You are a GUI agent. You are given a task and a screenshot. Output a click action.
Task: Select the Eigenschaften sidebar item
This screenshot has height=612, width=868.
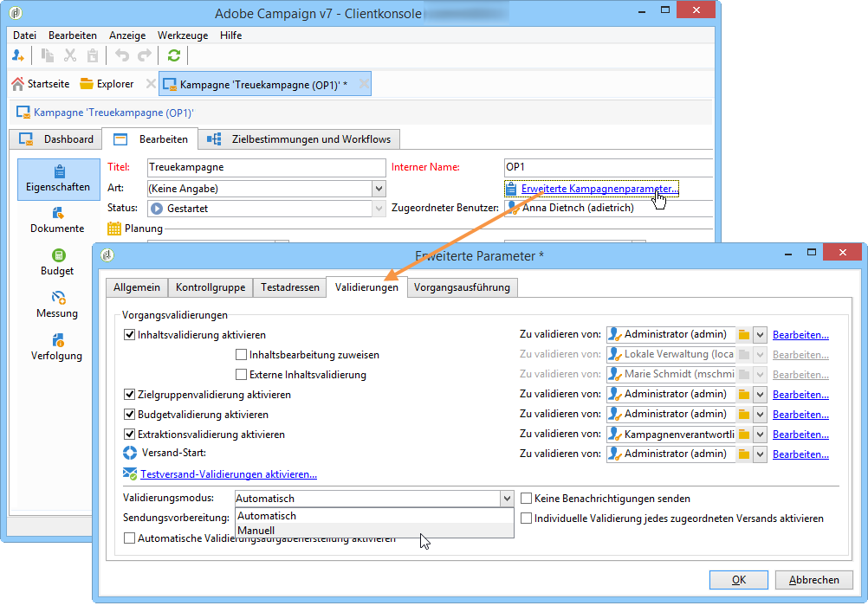pos(58,179)
